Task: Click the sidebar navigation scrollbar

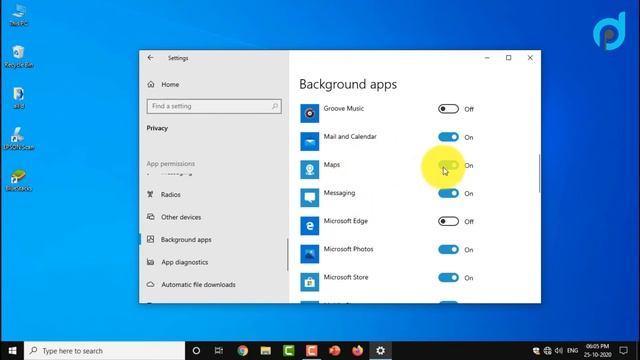Action: tap(287, 255)
